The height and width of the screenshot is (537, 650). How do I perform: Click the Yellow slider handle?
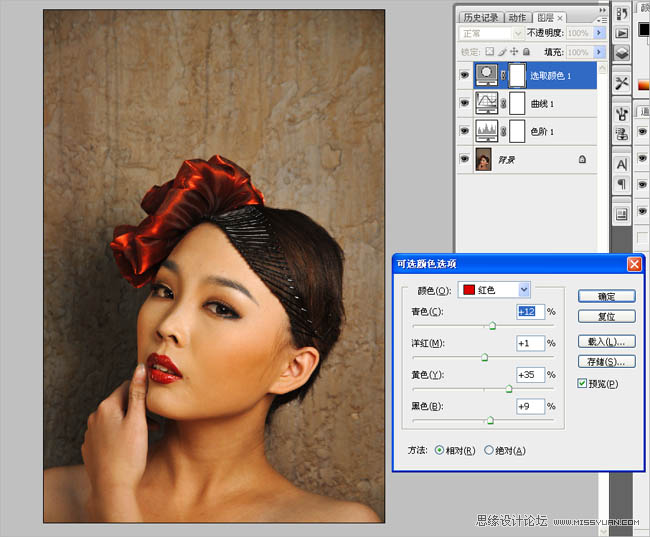coord(509,389)
